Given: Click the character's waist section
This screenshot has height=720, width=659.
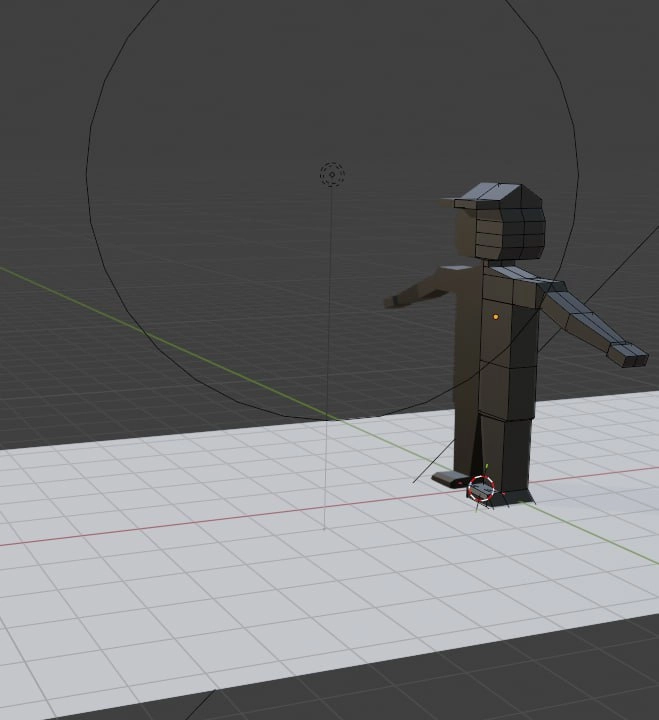Looking at the screenshot, I should click(x=507, y=393).
